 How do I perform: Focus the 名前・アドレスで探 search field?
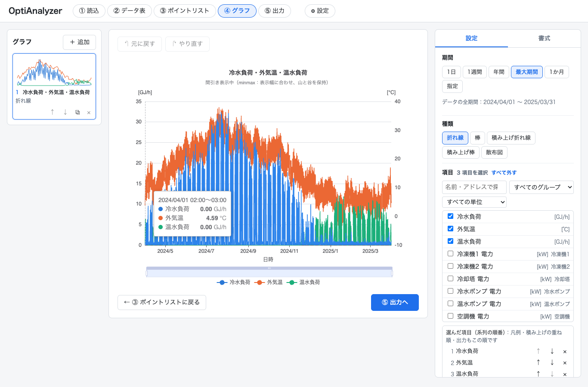point(474,187)
